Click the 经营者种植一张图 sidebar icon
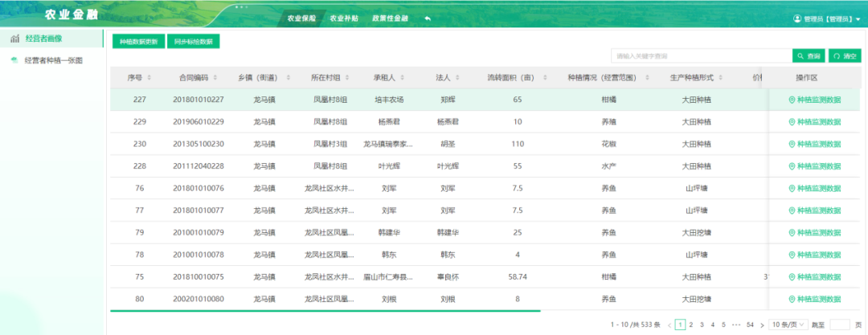This screenshot has height=335, width=868. coord(15,60)
